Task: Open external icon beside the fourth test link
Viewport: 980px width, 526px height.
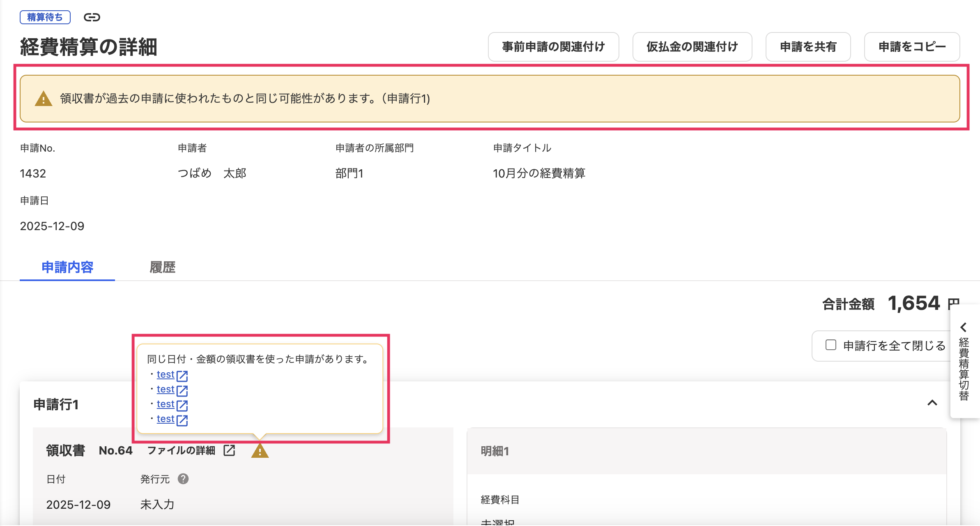Action: 182,420
